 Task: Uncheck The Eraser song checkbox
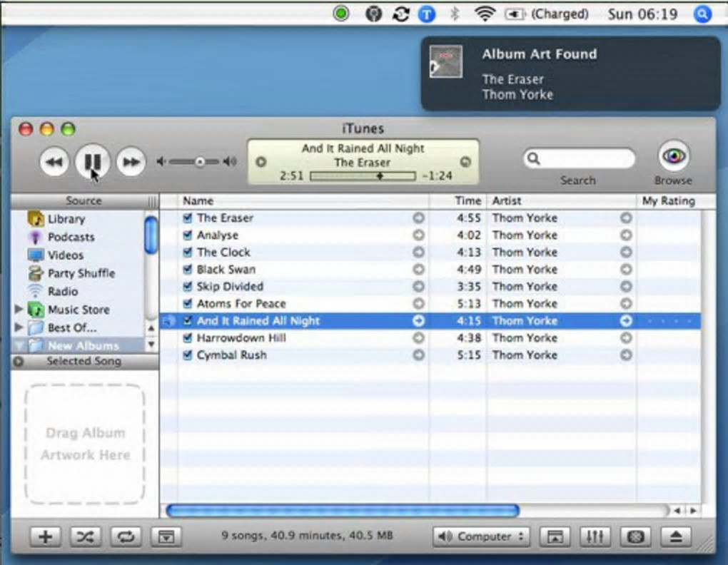click(188, 218)
